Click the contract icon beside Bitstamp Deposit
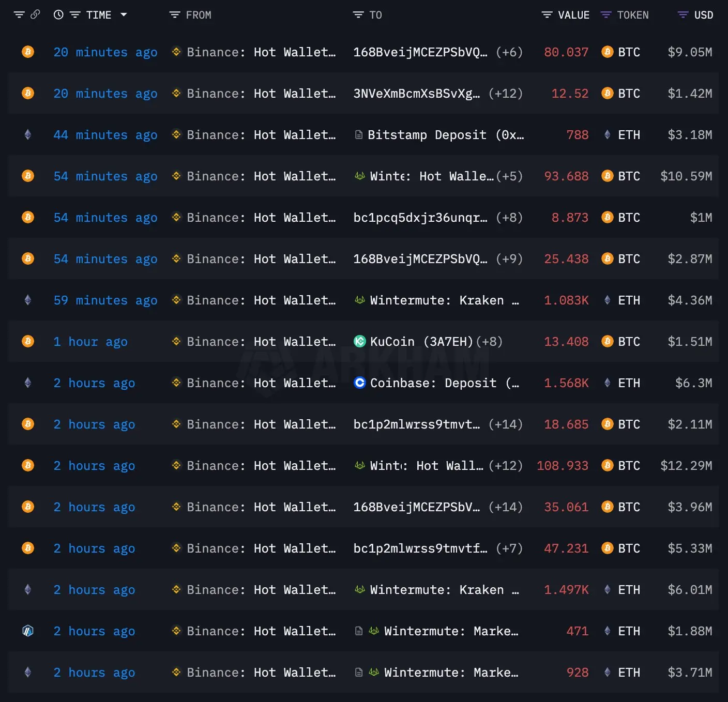Viewport: 728px width, 702px height. [x=359, y=135]
